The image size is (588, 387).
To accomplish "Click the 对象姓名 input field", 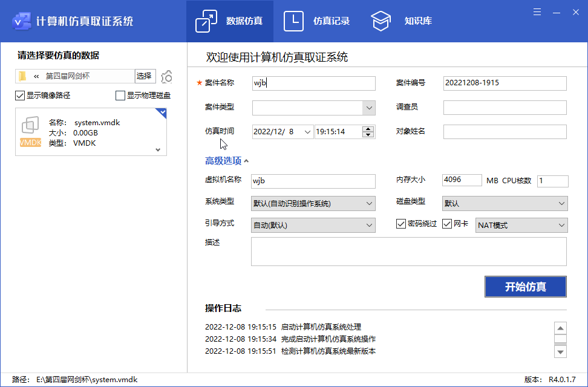I will pos(505,132).
